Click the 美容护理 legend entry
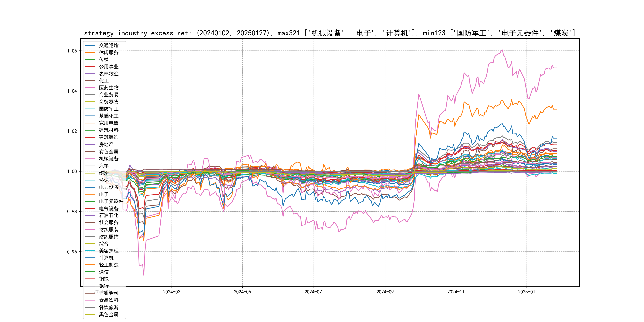Image resolution: width=644 pixels, height=322 pixels. [109, 251]
